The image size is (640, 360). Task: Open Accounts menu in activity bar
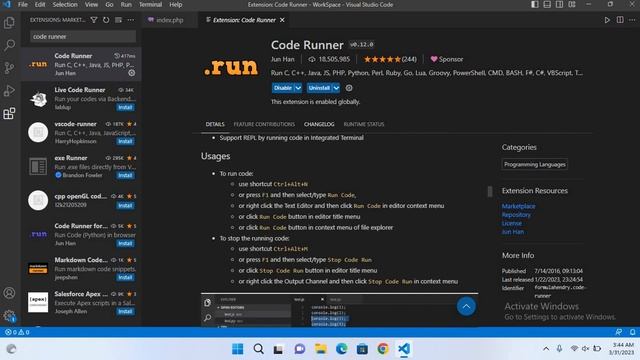coord(9,293)
